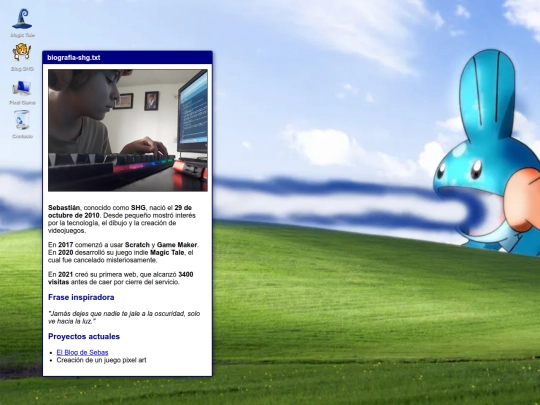Click the bold text Magic Tale in biography
Screen dimensions: 540x405
(x=167, y=252)
